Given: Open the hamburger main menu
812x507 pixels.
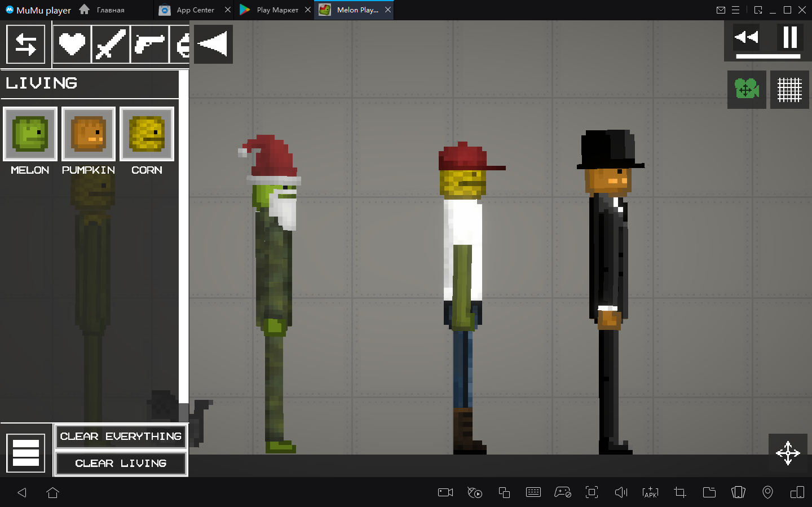Looking at the screenshot, I should pyautogui.click(x=26, y=453).
